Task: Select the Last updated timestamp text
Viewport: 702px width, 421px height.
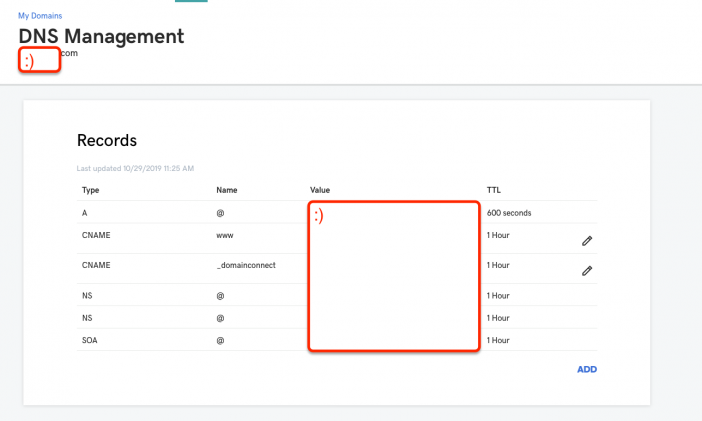Action: (135, 168)
